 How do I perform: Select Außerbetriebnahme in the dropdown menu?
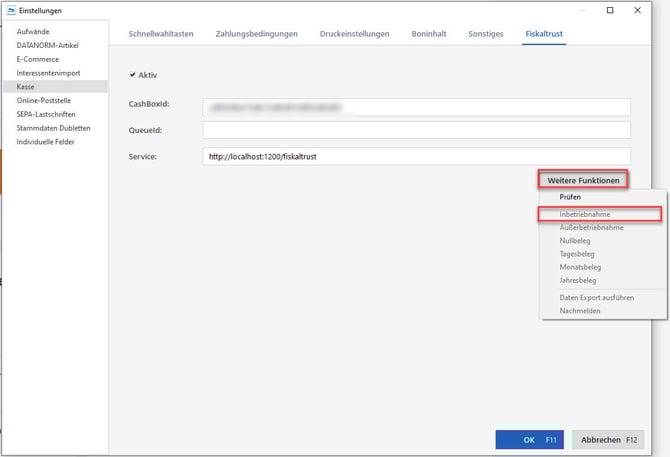[591, 228]
